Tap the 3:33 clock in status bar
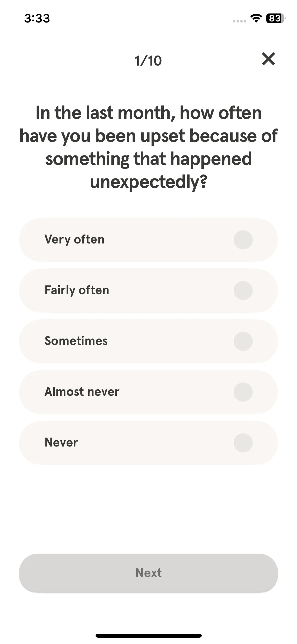The height and width of the screenshot is (644, 297). click(x=37, y=18)
